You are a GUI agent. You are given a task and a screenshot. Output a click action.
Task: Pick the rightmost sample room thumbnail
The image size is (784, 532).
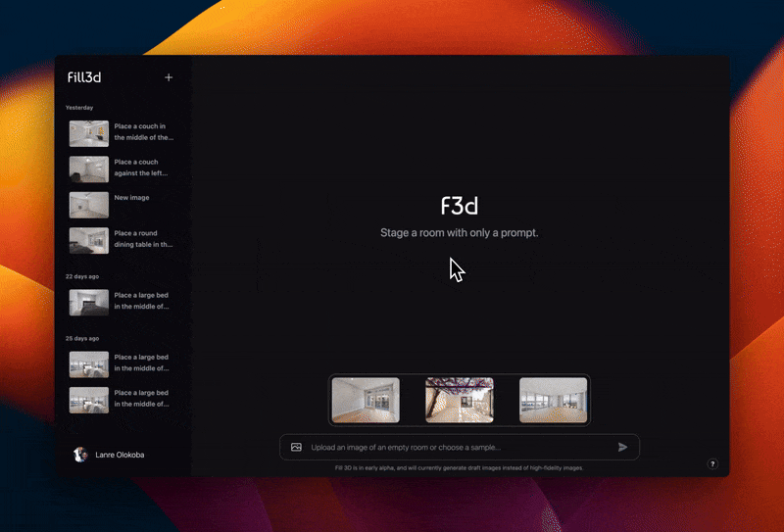(553, 400)
